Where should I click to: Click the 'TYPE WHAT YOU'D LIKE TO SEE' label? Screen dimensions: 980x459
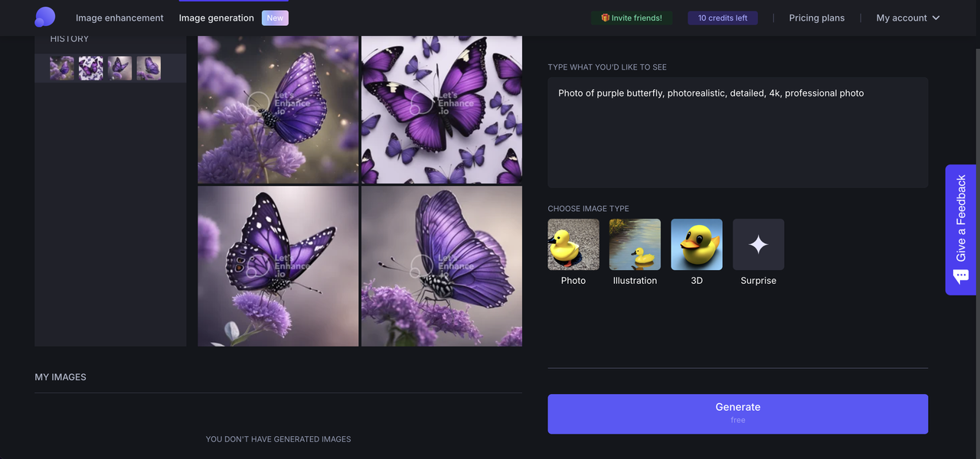pos(607,67)
